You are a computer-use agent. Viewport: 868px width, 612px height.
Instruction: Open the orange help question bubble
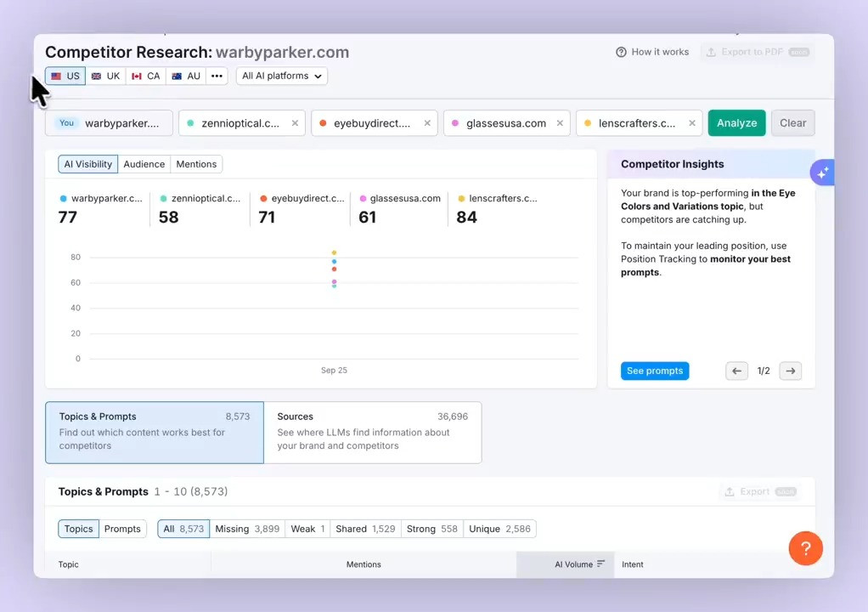click(805, 548)
